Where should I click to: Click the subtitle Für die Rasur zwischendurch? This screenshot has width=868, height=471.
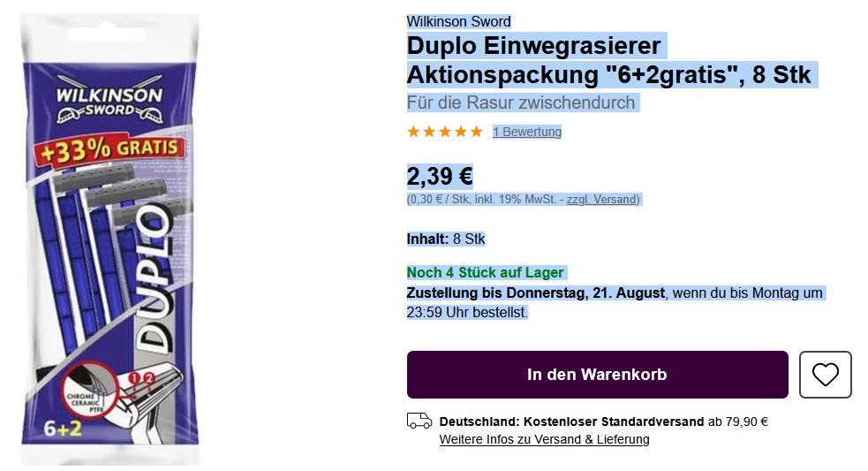521,103
